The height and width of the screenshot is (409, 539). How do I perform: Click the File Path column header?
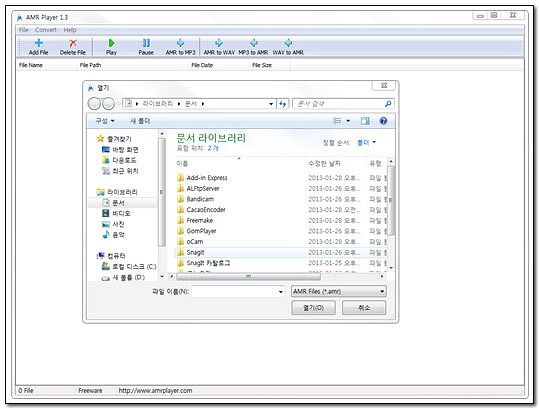(x=90, y=65)
